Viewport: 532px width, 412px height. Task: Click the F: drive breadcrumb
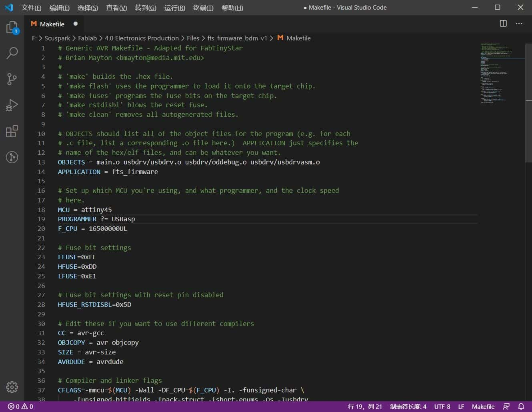click(34, 38)
